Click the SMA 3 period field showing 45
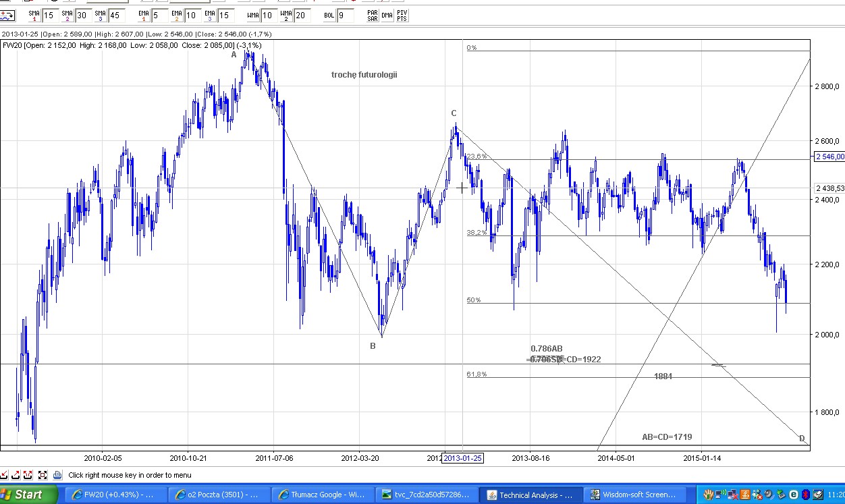845x504 pixels. click(117, 15)
